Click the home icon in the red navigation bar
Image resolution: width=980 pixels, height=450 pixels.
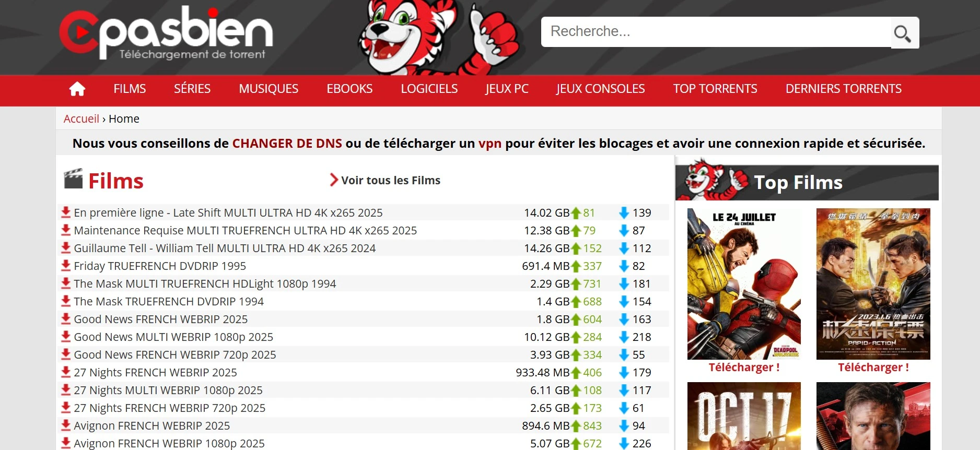click(x=77, y=89)
